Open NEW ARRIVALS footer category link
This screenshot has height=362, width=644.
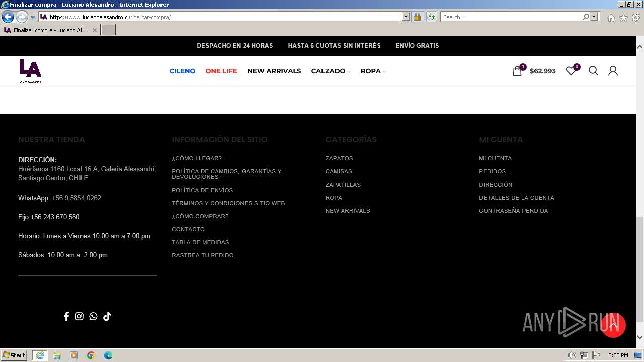tap(348, 211)
